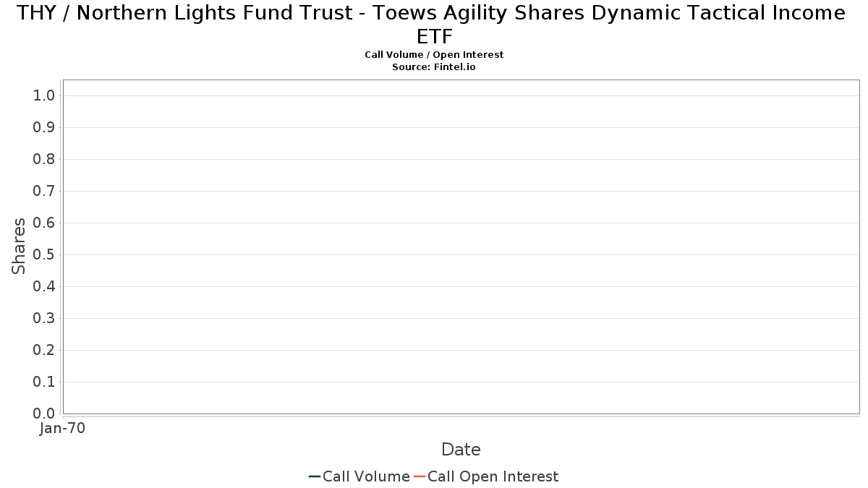Click the 0.0 y-axis tick label

click(44, 414)
